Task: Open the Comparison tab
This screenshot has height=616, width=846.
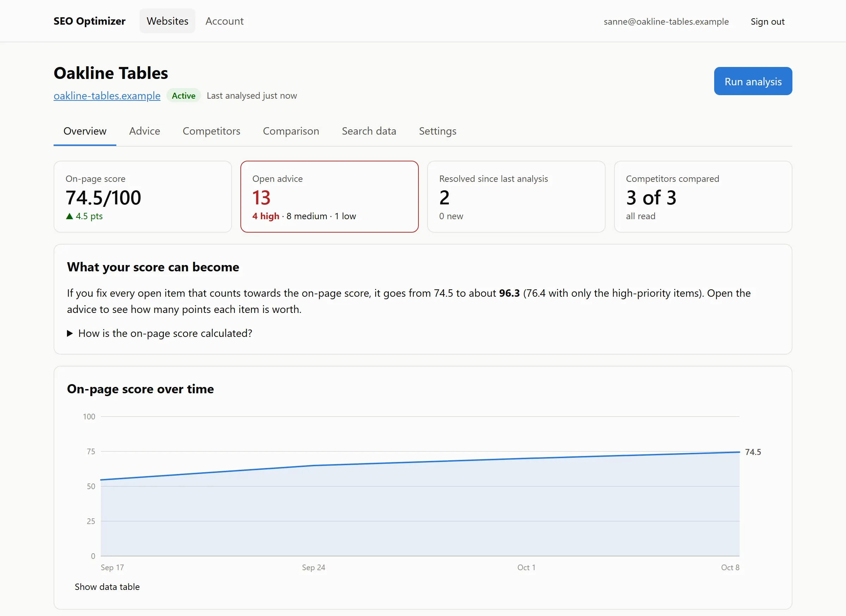Action: click(x=291, y=131)
